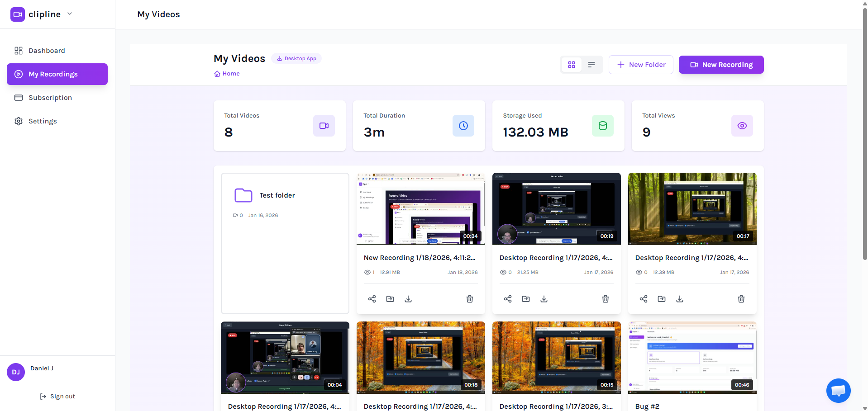The width and height of the screenshot is (868, 411).
Task: Delete the New Recording 1/18/2026 video
Action: coord(470,299)
